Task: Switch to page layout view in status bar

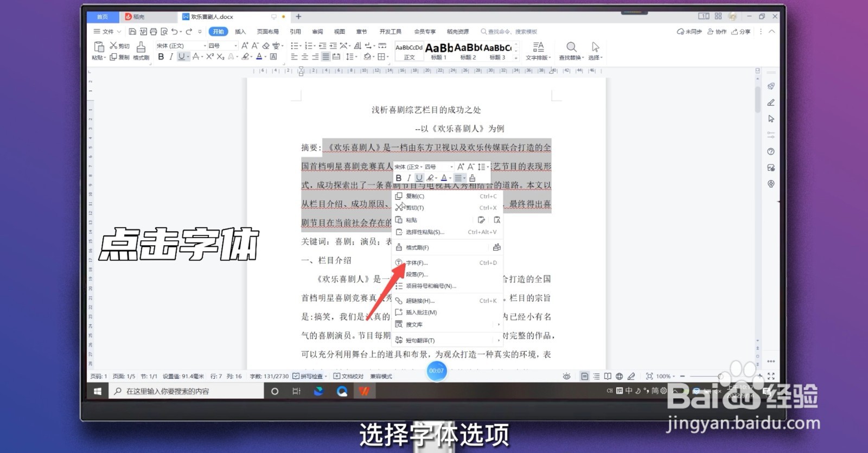Action: click(x=584, y=376)
